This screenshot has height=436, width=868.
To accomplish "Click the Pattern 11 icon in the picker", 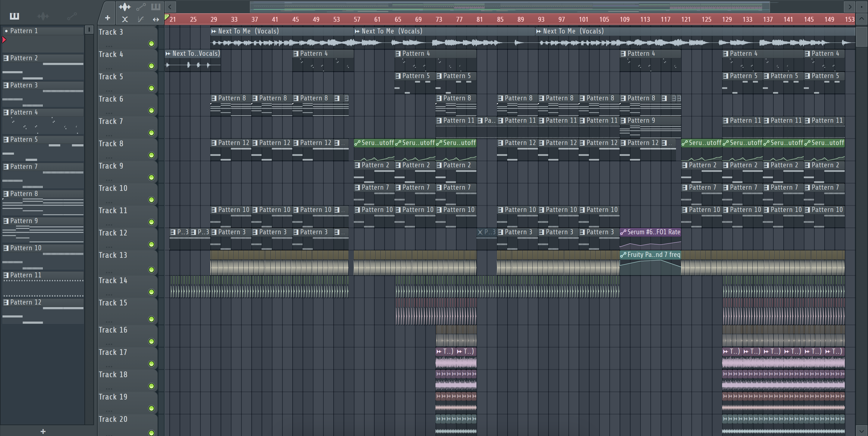I will tap(6, 275).
